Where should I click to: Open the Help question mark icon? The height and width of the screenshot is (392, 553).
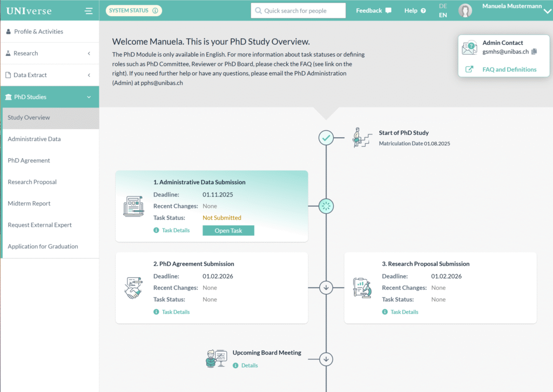(423, 11)
